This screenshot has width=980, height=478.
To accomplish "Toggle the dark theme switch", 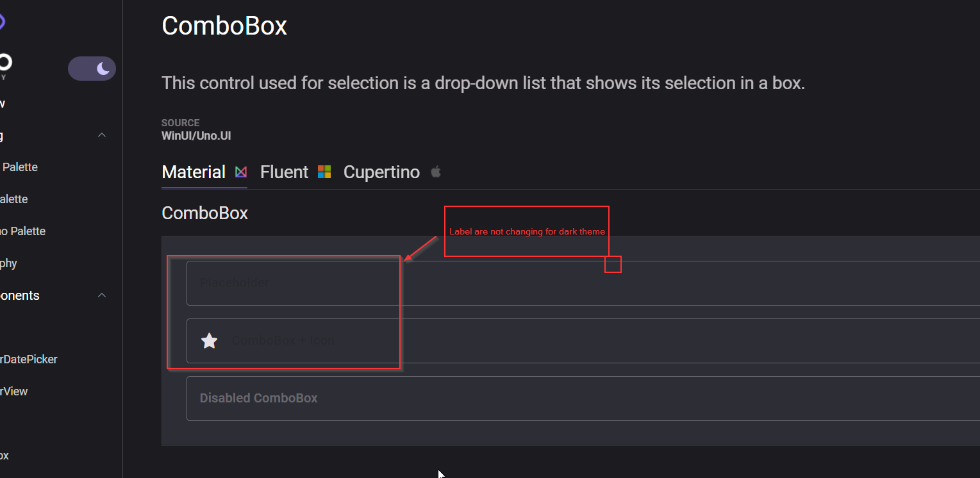I will [92, 69].
